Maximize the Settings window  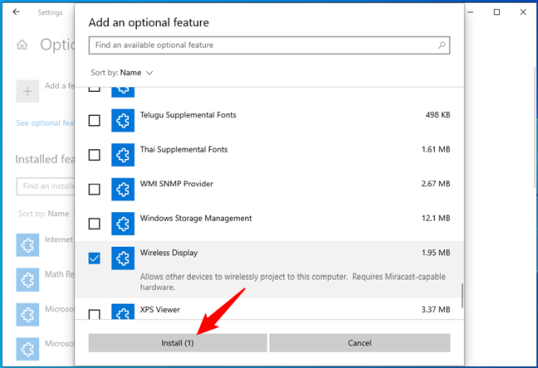click(x=496, y=12)
